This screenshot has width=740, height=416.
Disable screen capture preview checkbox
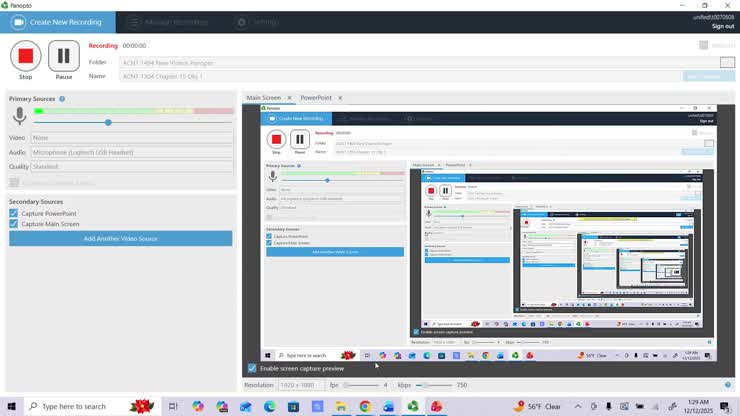click(252, 368)
